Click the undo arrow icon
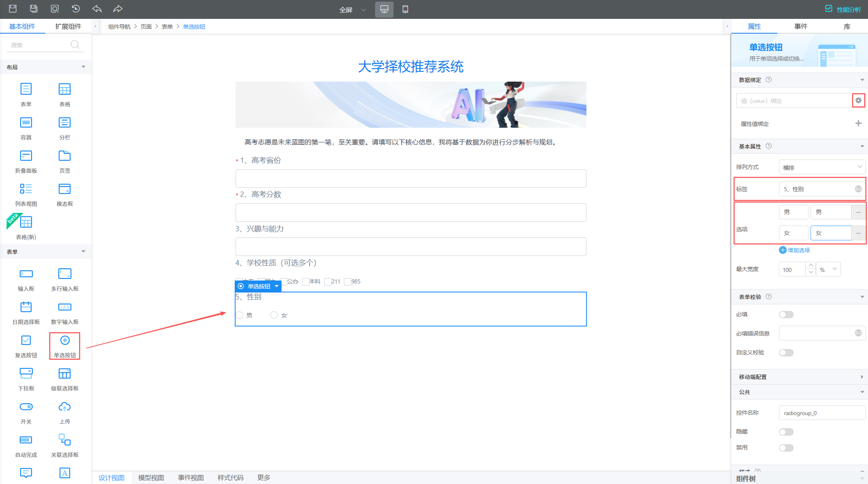The width and height of the screenshot is (868, 484). [x=97, y=9]
